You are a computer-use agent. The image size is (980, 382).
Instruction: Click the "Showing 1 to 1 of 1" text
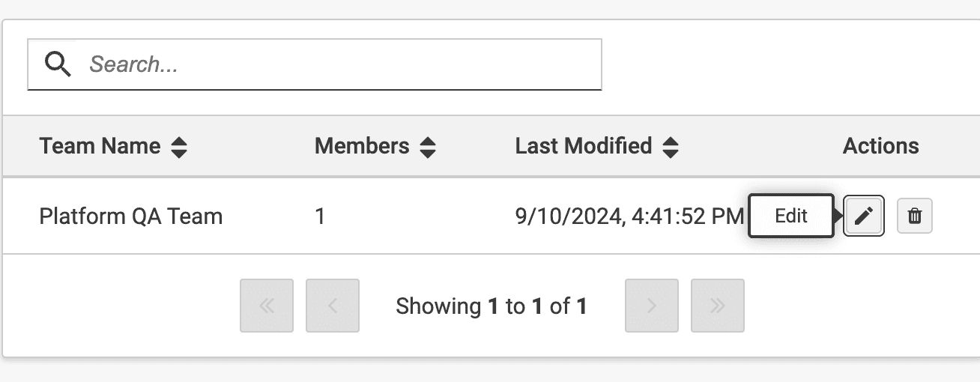tap(491, 306)
